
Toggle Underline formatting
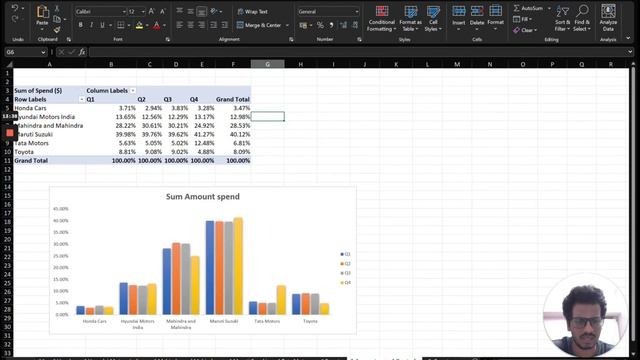click(x=102, y=25)
